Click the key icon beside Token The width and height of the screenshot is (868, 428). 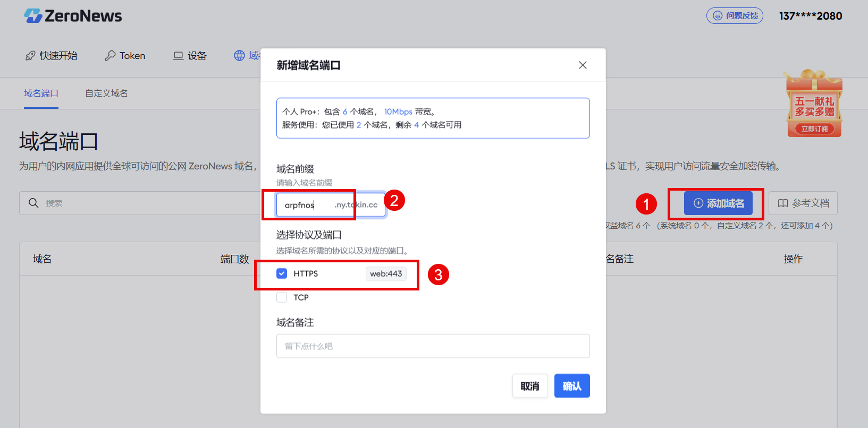[110, 56]
